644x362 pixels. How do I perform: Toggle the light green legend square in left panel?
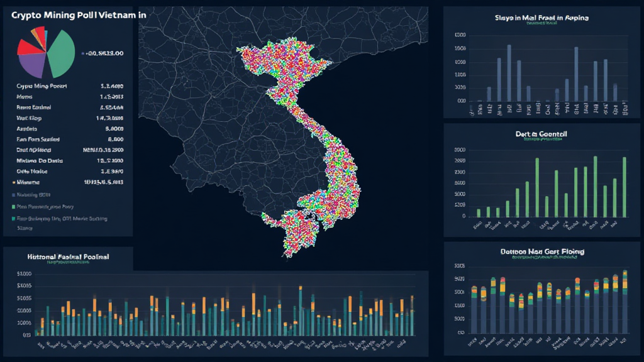pos(12,206)
